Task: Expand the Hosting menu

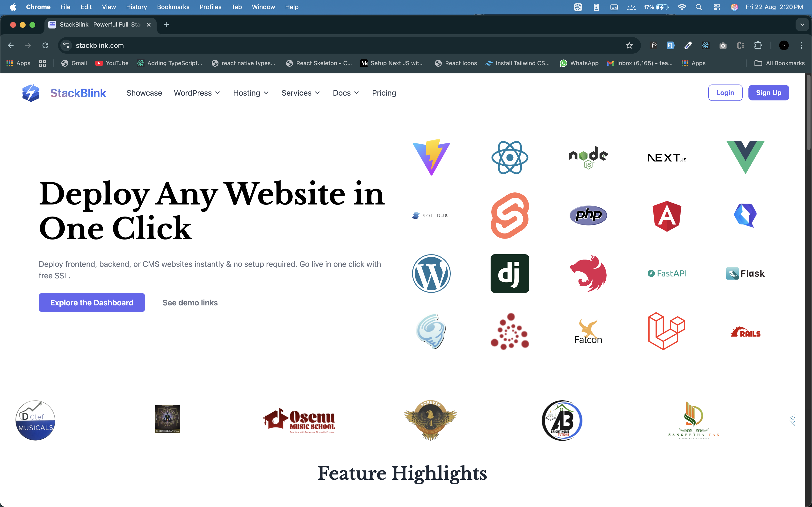Action: (250, 93)
